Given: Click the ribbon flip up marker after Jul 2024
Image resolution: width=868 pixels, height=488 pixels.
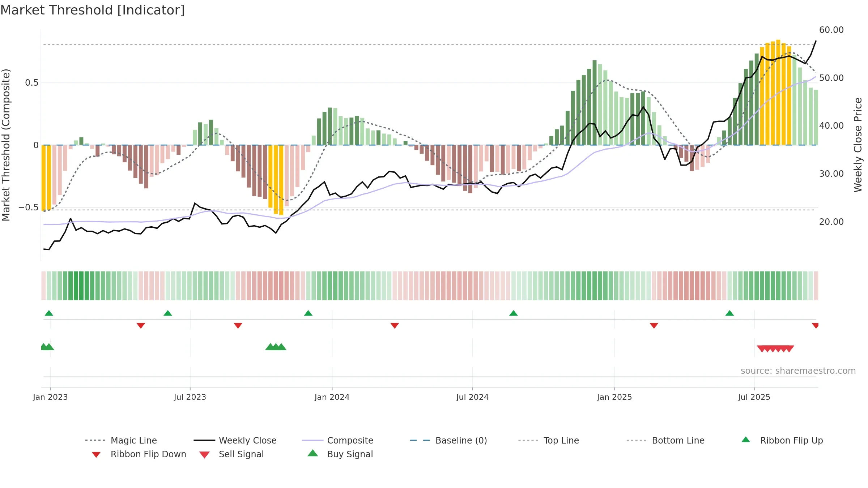Looking at the screenshot, I should 514,313.
